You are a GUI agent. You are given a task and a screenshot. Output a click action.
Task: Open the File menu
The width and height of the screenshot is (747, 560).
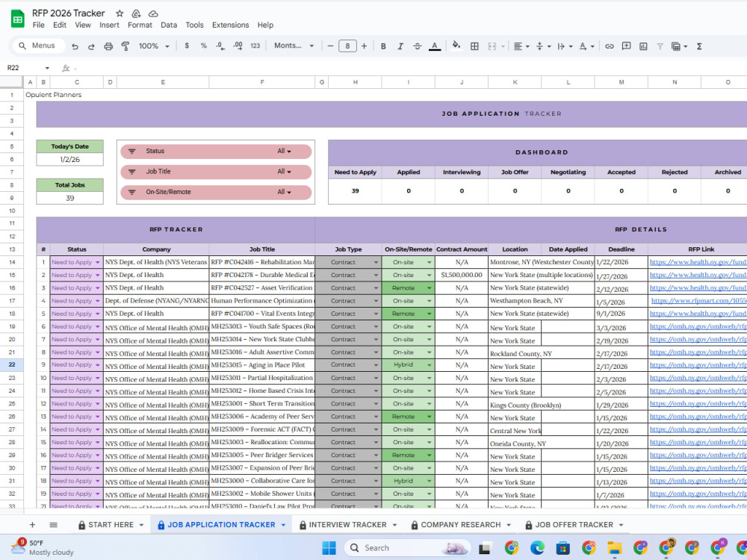pos(38,25)
